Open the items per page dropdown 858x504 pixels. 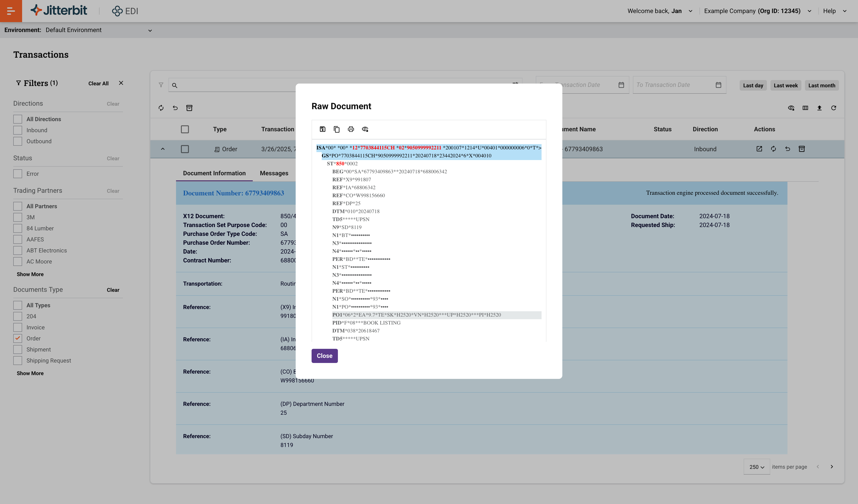[756, 467]
